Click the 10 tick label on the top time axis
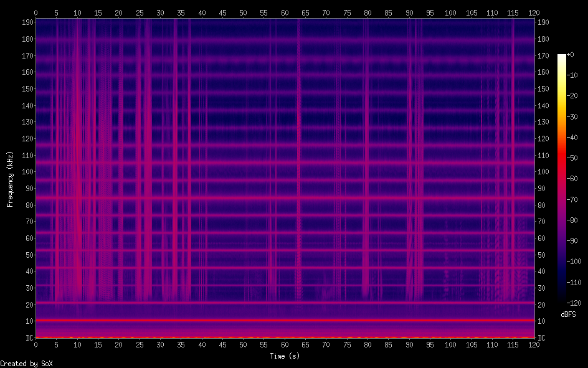Image resolution: width=588 pixels, height=368 pixels. click(x=77, y=12)
